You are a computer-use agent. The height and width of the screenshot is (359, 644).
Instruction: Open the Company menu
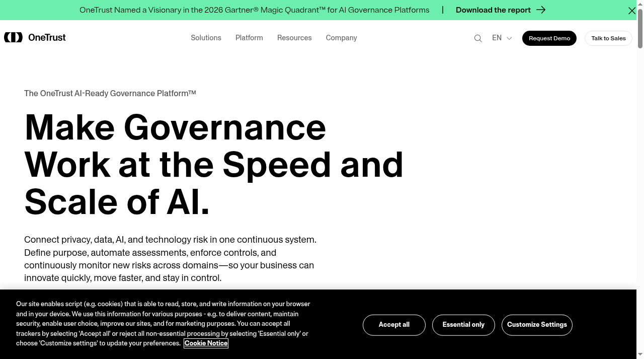tap(341, 38)
